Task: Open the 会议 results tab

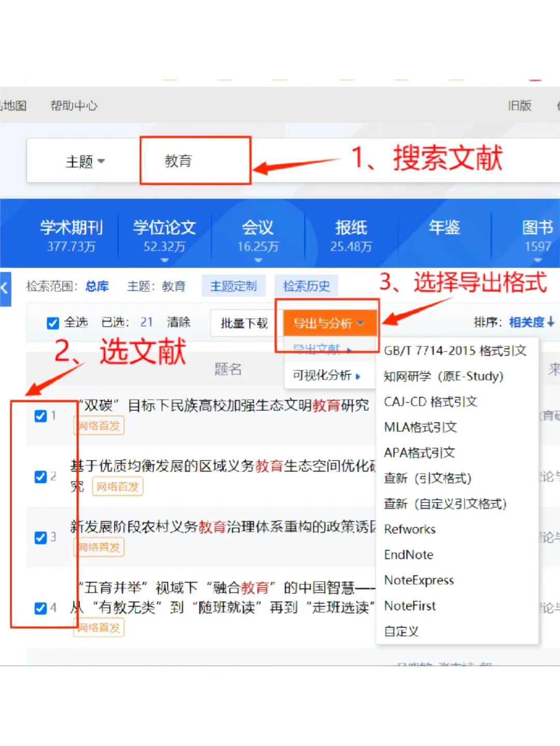Action: pyautogui.click(x=258, y=234)
